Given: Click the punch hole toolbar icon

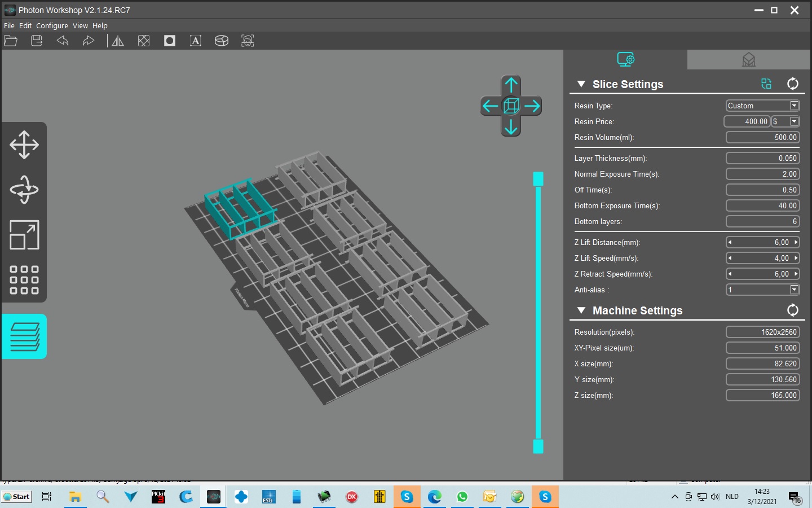Looking at the screenshot, I should click(170, 41).
